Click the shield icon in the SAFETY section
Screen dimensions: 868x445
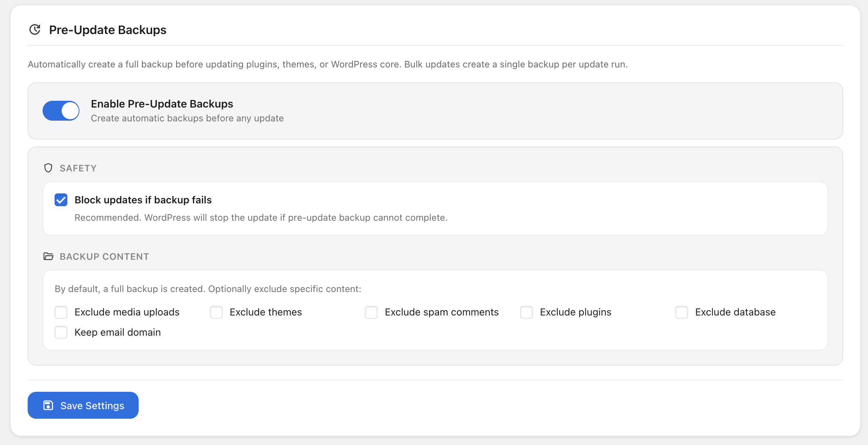[x=48, y=168]
